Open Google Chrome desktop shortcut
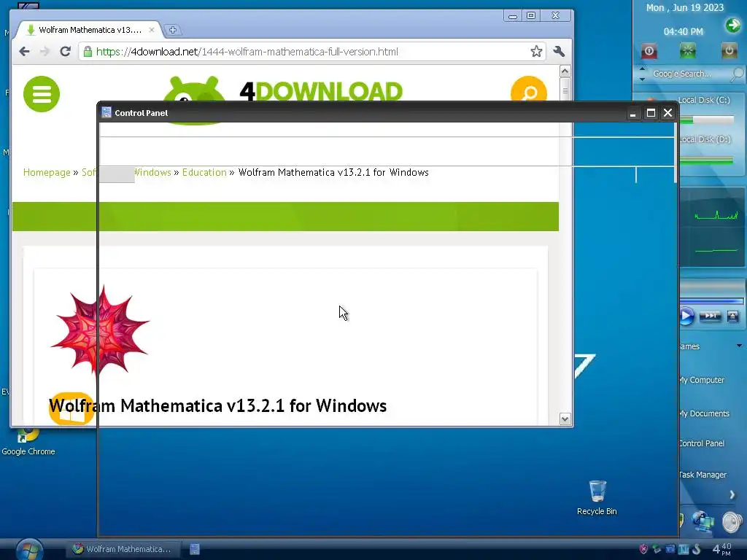This screenshot has height=560, width=747. pos(28,441)
